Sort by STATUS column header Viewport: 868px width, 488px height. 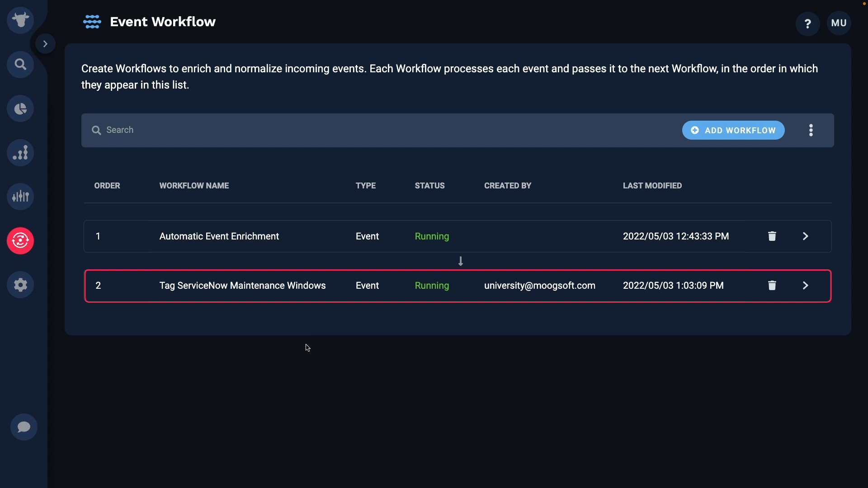[430, 186]
